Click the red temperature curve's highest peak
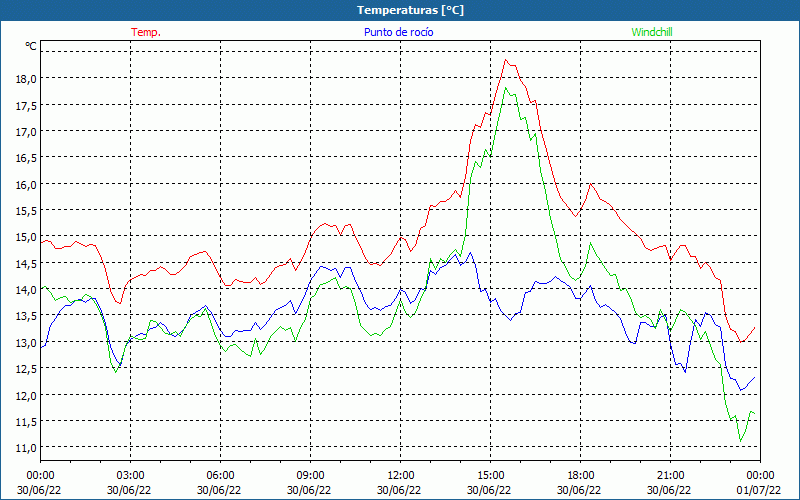Image resolution: width=800 pixels, height=500 pixels. point(506,60)
